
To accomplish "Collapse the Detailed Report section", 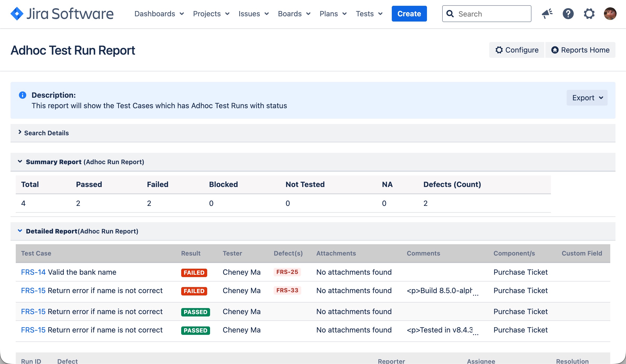I will click(20, 231).
